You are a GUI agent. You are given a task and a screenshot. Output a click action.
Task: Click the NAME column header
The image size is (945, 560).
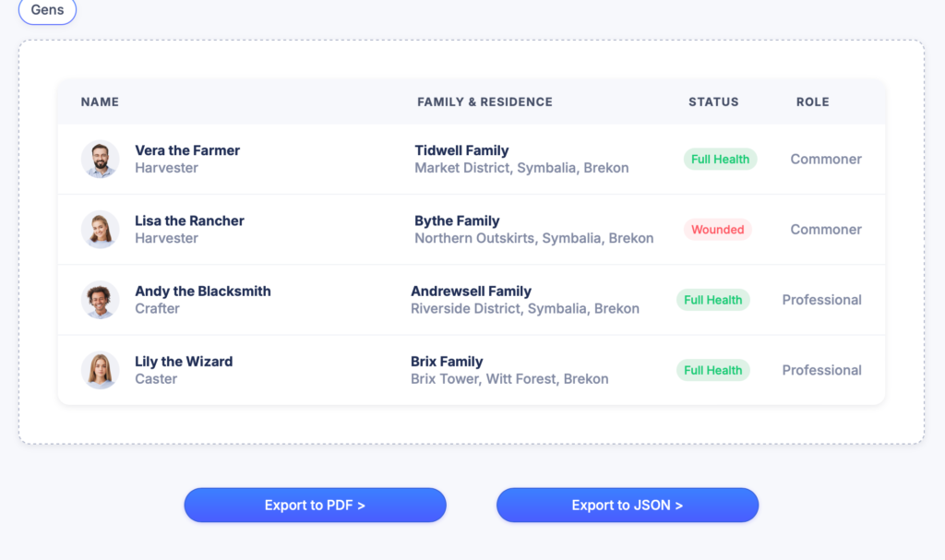[100, 102]
